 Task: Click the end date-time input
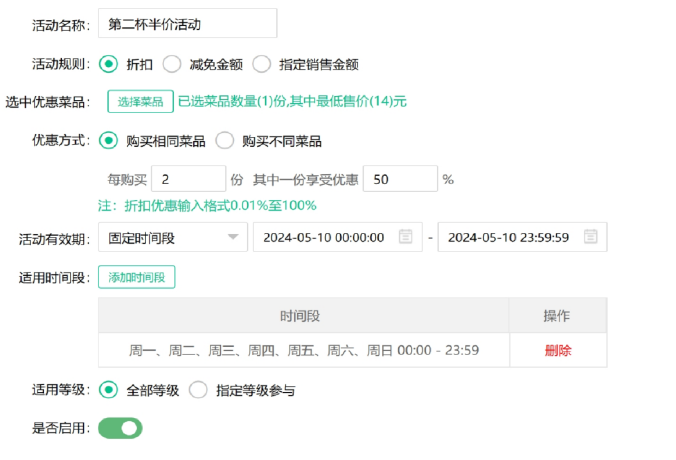(x=510, y=237)
